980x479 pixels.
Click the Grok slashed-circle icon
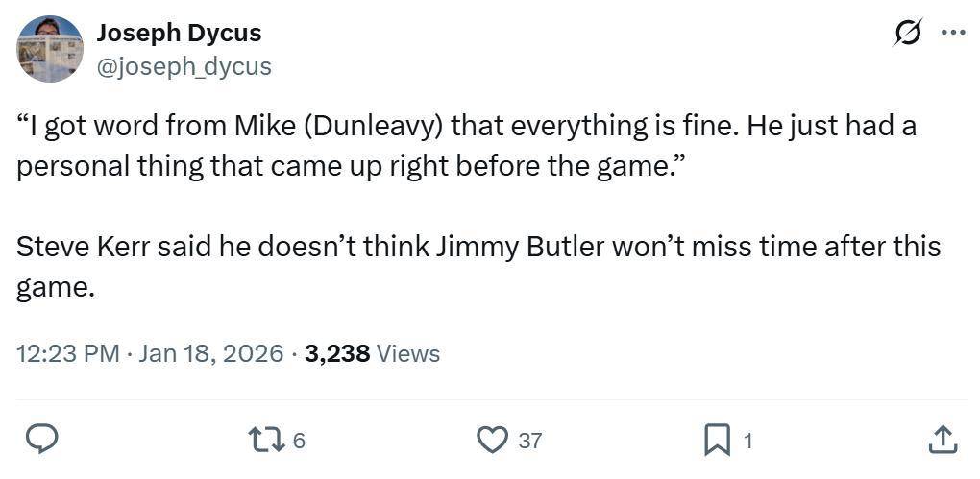pos(905,34)
